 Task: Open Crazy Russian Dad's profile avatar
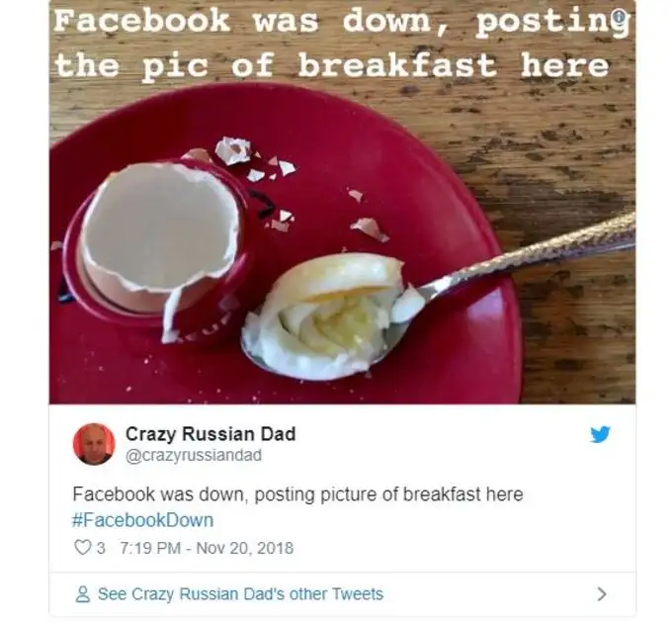(x=94, y=444)
